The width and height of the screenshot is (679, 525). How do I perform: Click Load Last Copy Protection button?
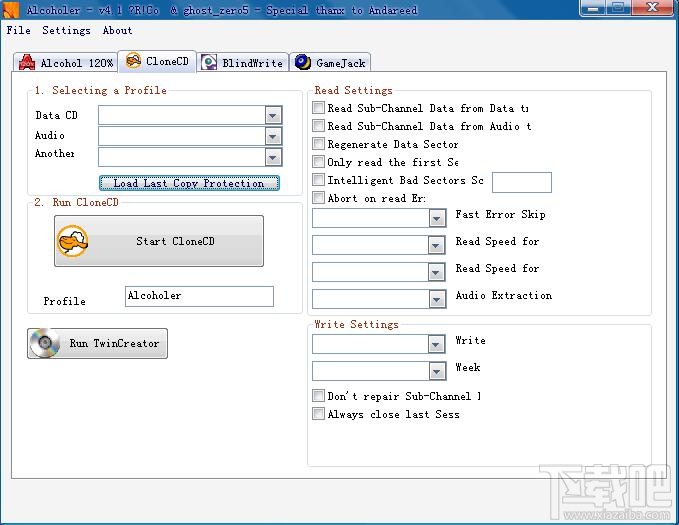tap(189, 183)
